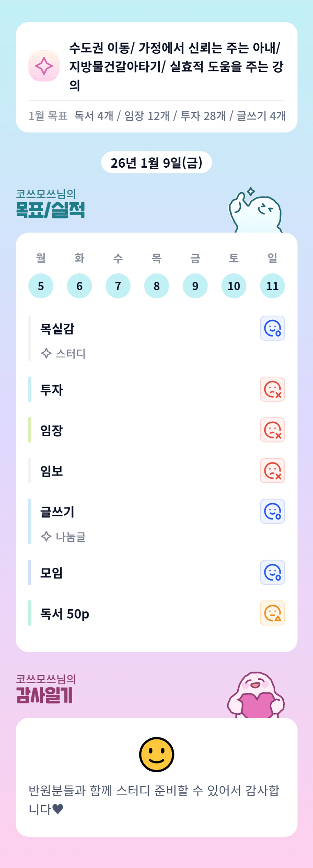The image size is (313, 868).
Task: Select Tuesday the 6th
Action: point(79,286)
